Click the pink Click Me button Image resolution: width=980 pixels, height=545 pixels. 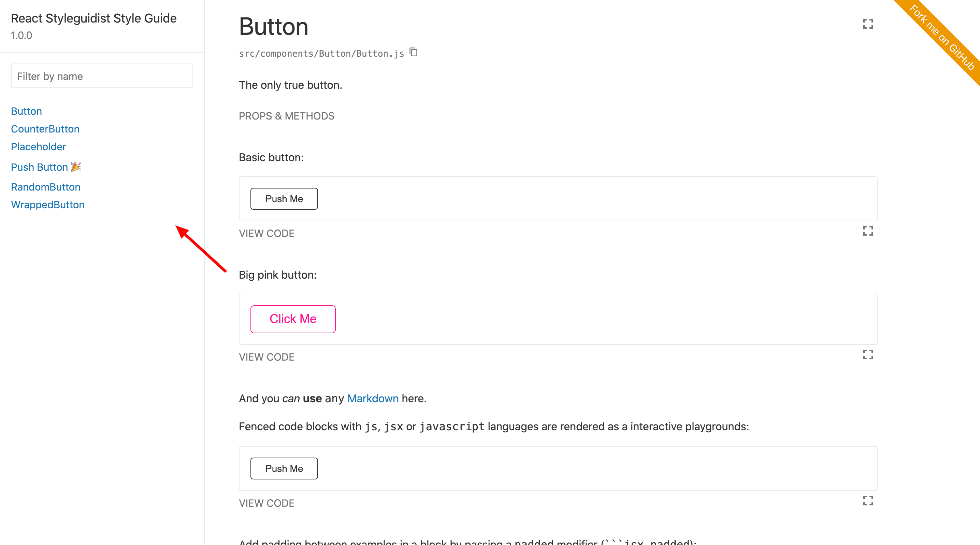pyautogui.click(x=292, y=319)
